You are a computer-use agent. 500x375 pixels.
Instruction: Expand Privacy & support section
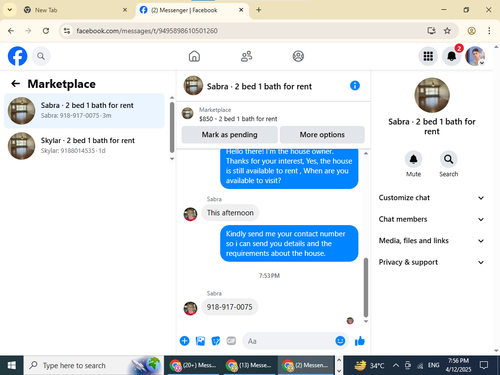pos(432,262)
